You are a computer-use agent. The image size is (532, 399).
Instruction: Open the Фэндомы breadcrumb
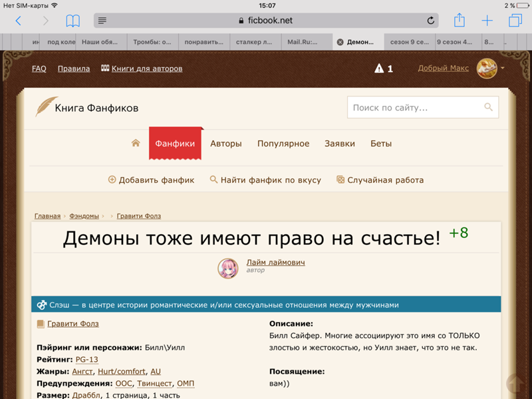(x=84, y=215)
